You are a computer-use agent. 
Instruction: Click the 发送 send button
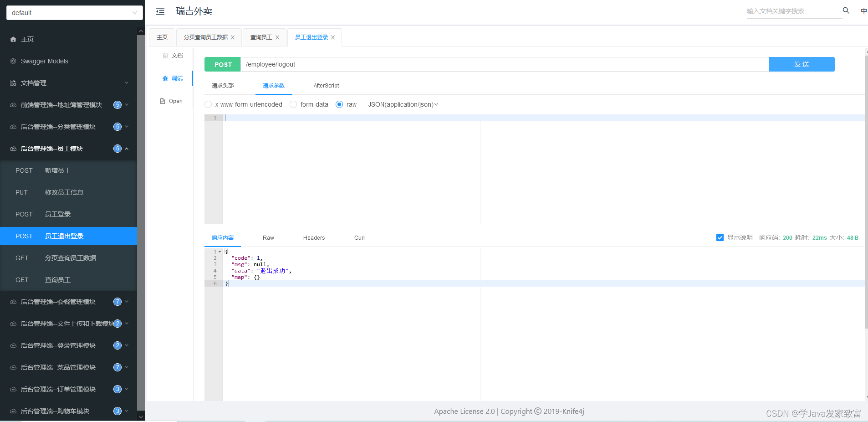(x=802, y=64)
